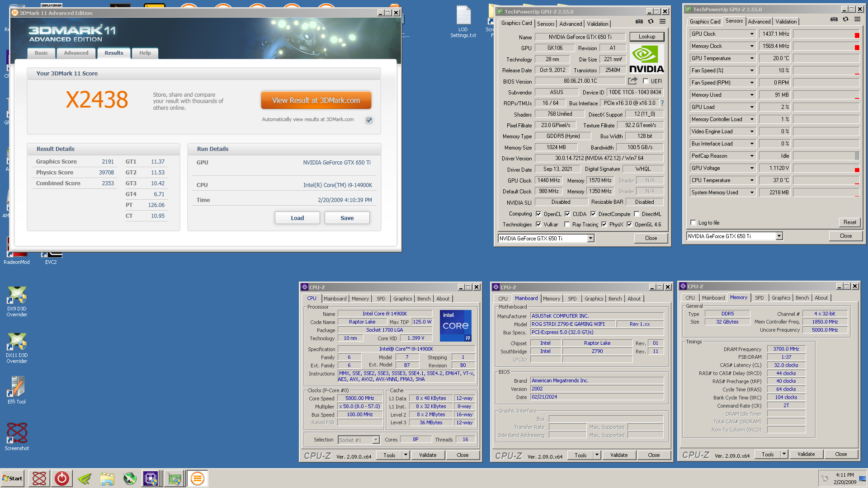The height and width of the screenshot is (488, 868).
Task: Open the RadeonMod desktop icon
Action: (17, 258)
